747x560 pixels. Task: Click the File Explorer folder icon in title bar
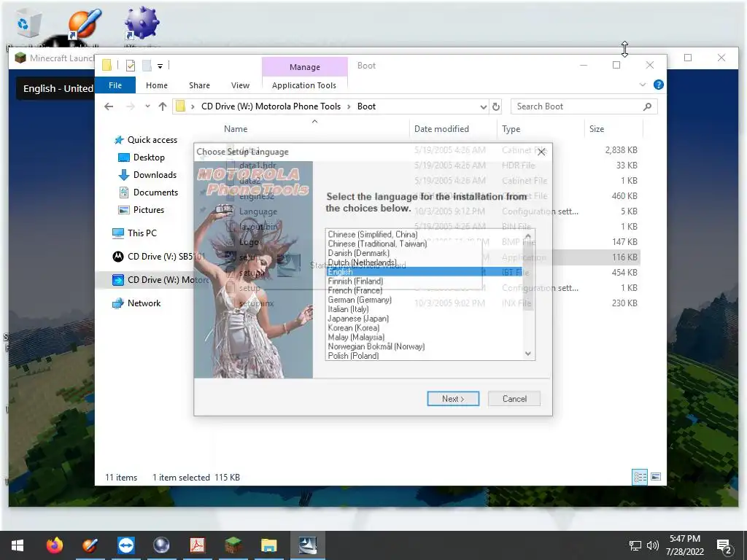(107, 65)
